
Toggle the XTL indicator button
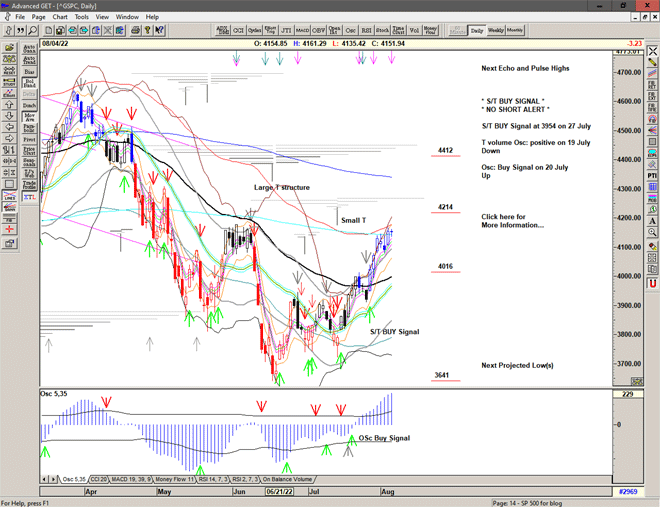click(x=29, y=198)
